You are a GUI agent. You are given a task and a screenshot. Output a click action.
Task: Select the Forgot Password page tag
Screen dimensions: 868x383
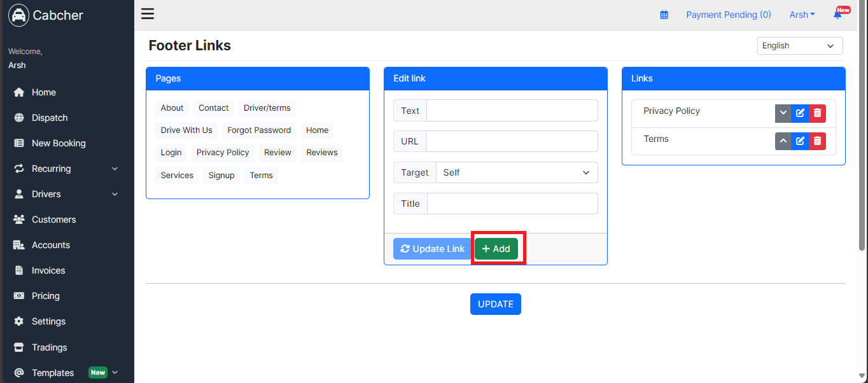(259, 130)
